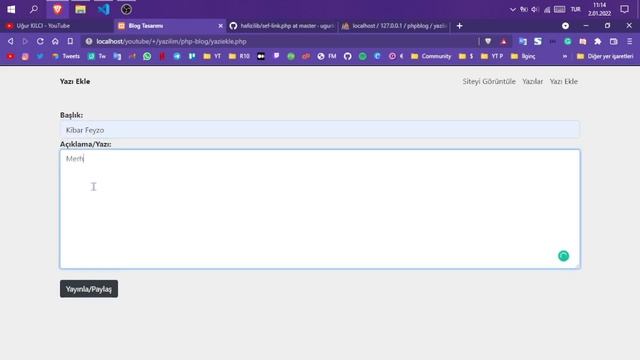Open the S extension icon in toolbar

(538, 41)
